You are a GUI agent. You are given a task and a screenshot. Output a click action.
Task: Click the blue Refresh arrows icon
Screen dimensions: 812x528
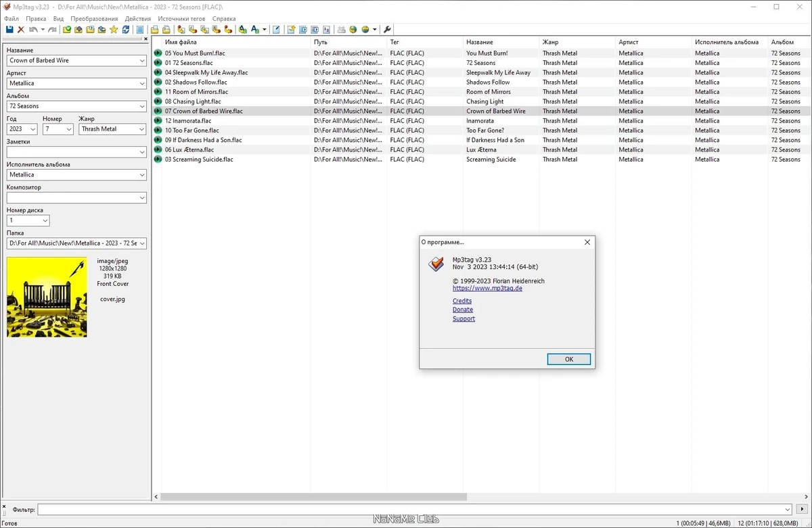pos(125,30)
